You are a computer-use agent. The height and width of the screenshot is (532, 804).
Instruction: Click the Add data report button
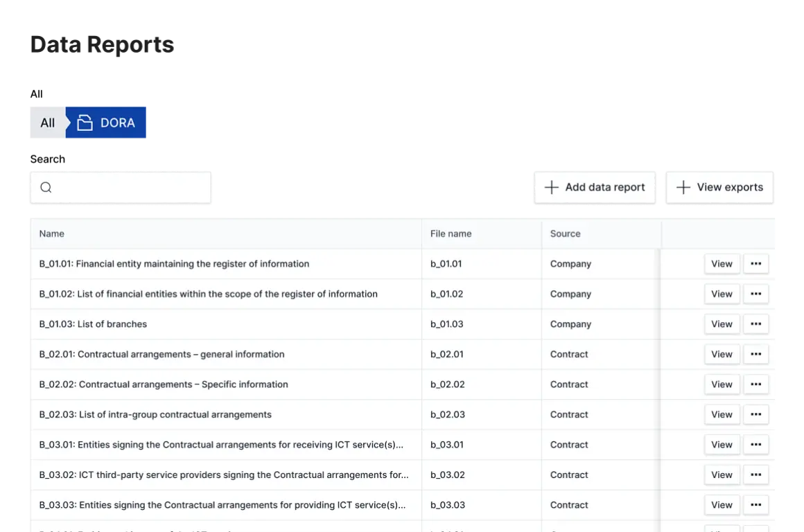point(595,188)
